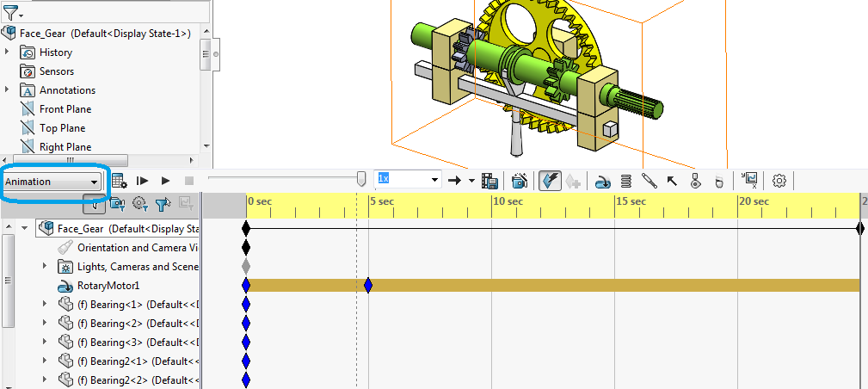Click the 15 sec mark on timeline ruler

click(631, 201)
